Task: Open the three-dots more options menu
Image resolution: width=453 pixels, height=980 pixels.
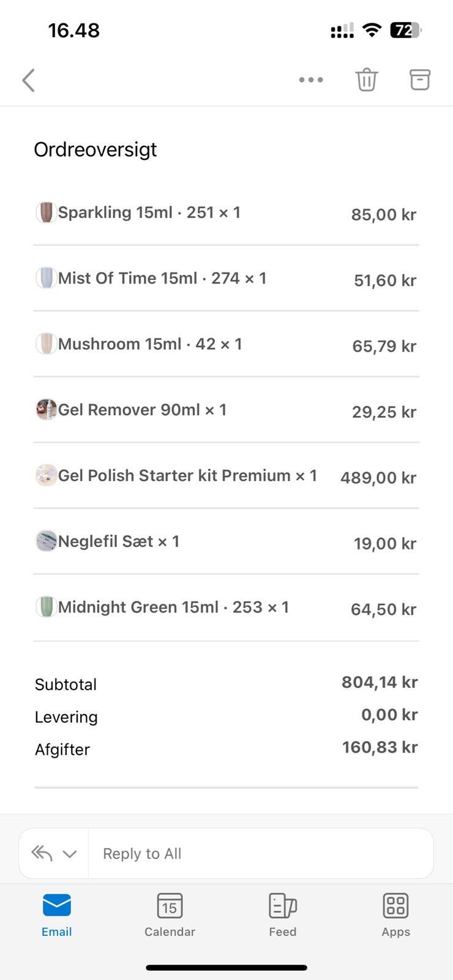Action: click(x=311, y=80)
